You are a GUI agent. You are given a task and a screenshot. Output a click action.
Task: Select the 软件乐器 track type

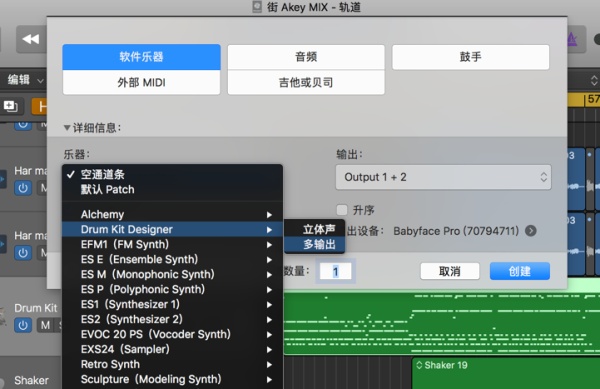click(142, 57)
